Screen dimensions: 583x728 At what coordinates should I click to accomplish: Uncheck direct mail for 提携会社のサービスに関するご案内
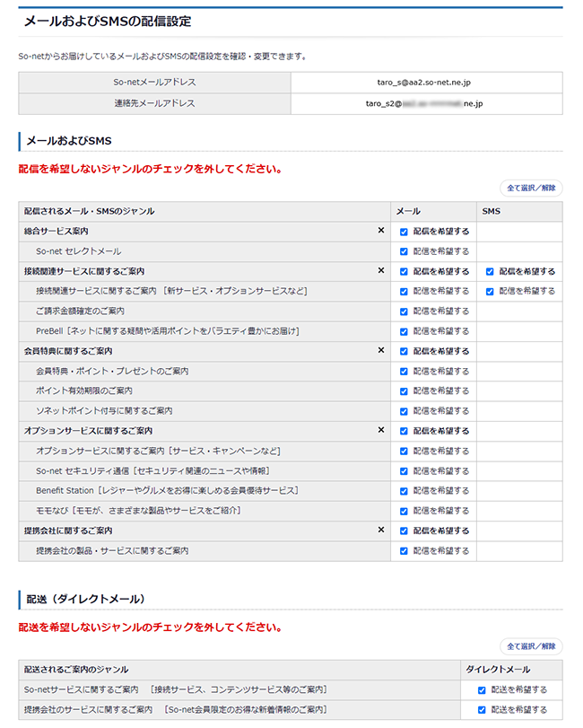[x=482, y=710]
